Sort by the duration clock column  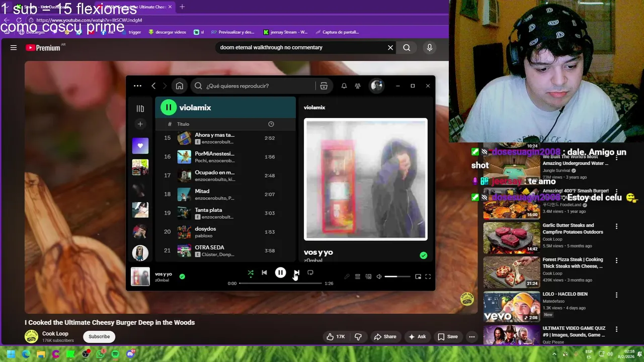pyautogui.click(x=271, y=124)
